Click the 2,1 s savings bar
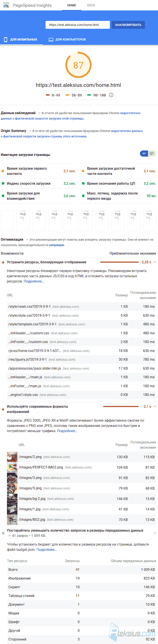The height and width of the screenshot is (644, 158). point(121,406)
